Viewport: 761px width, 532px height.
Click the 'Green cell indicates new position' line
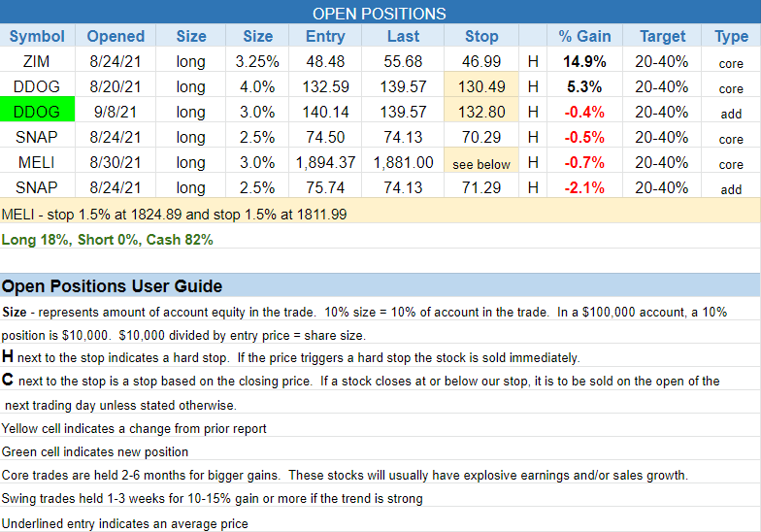click(x=95, y=452)
